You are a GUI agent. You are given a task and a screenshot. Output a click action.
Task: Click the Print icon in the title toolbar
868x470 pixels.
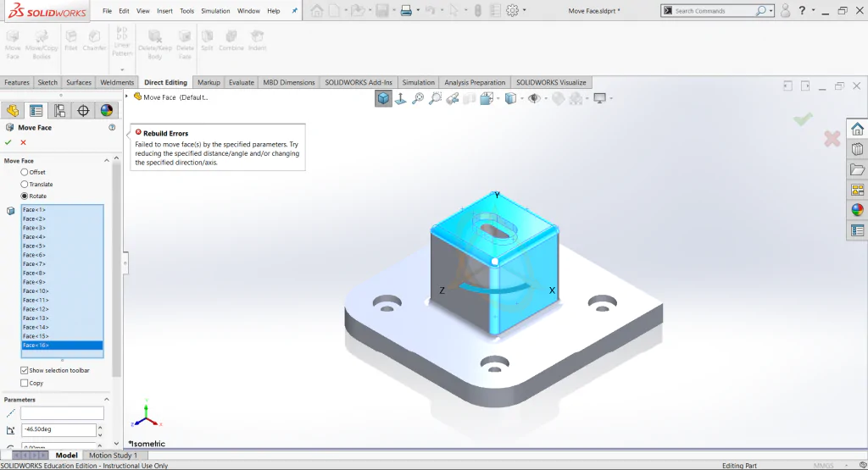tap(406, 10)
